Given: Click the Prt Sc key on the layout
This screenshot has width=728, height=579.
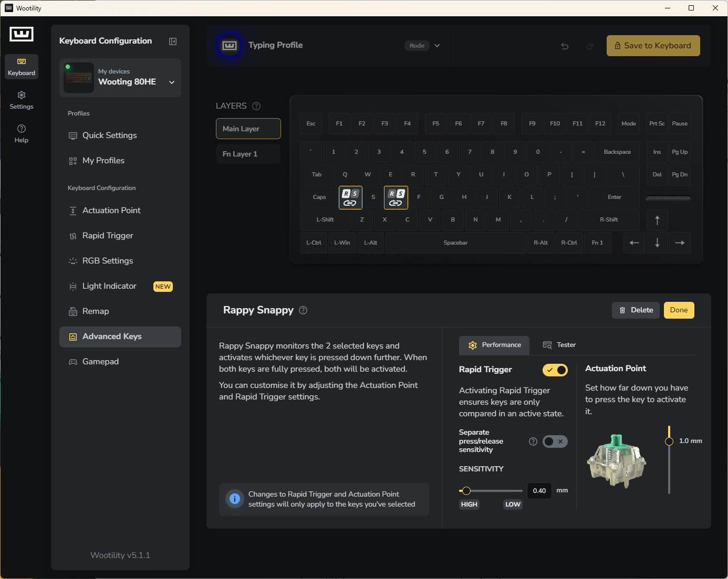Looking at the screenshot, I should pyautogui.click(x=657, y=124).
